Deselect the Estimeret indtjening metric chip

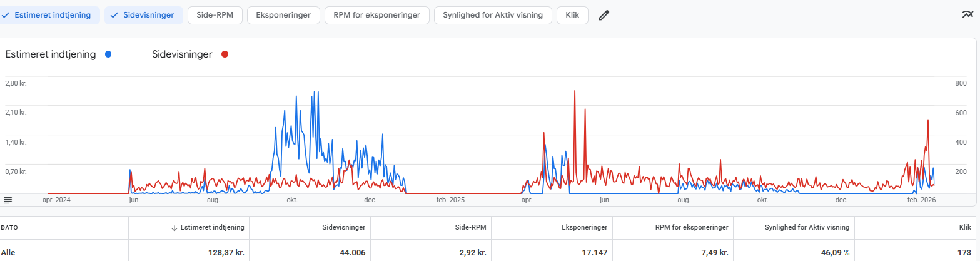(x=50, y=16)
